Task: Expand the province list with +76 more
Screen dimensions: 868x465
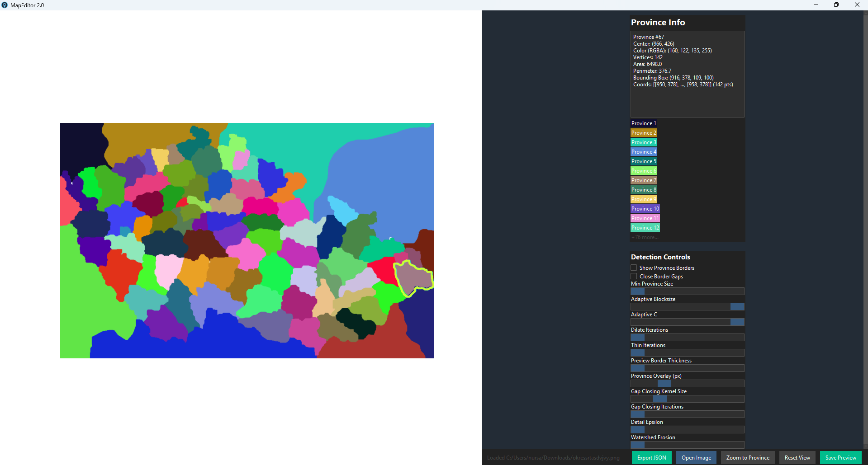Action: (645, 237)
